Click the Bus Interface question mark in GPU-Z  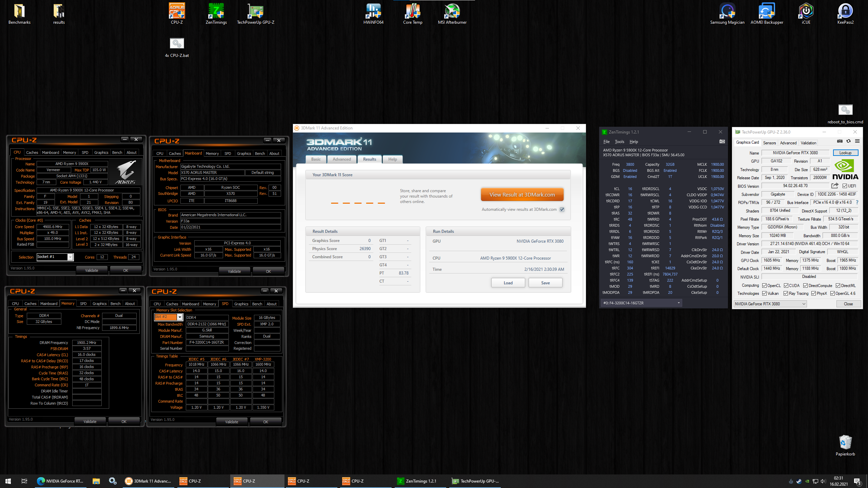[857, 202]
